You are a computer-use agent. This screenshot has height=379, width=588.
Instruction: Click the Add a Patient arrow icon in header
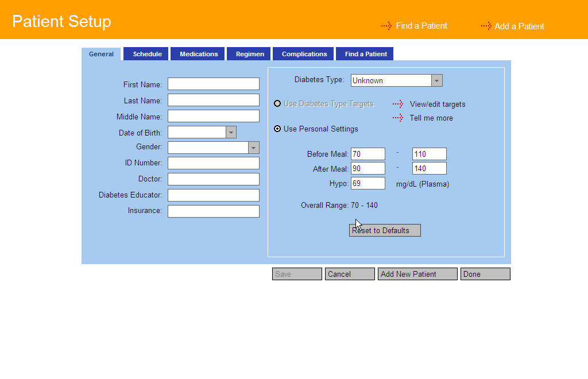tap(486, 26)
